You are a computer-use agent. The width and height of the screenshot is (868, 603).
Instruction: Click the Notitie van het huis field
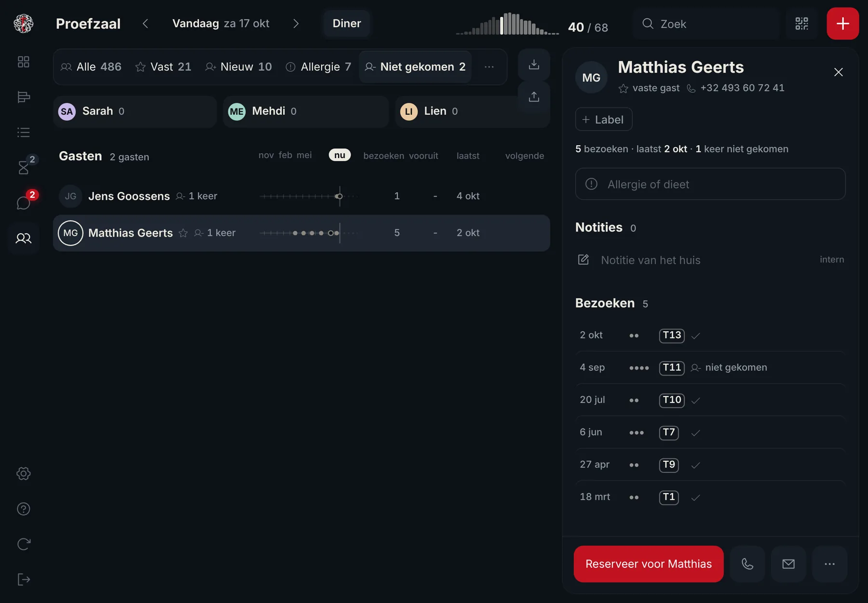(710, 260)
